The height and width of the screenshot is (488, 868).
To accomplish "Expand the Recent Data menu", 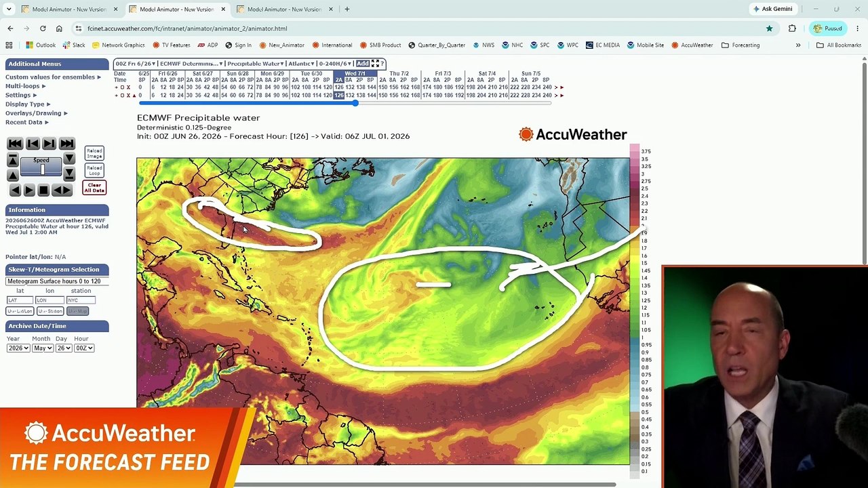I will (x=27, y=122).
